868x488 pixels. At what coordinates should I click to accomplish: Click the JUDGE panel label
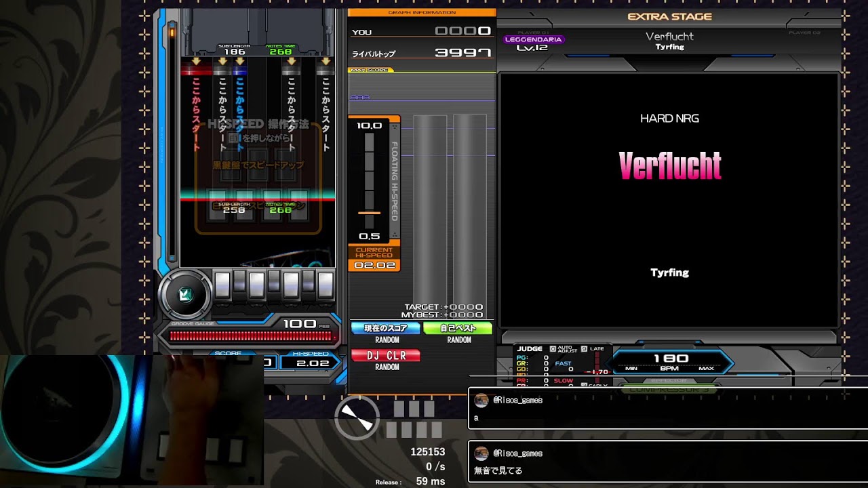pos(530,349)
